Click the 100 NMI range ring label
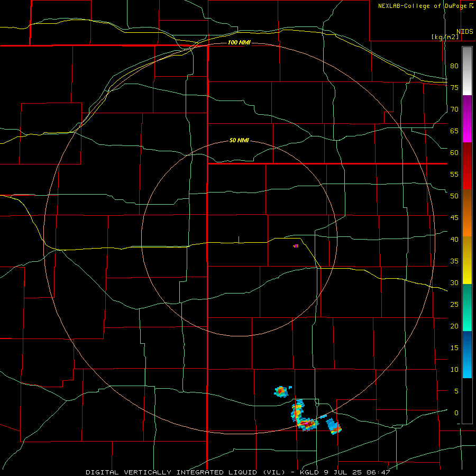 point(239,42)
